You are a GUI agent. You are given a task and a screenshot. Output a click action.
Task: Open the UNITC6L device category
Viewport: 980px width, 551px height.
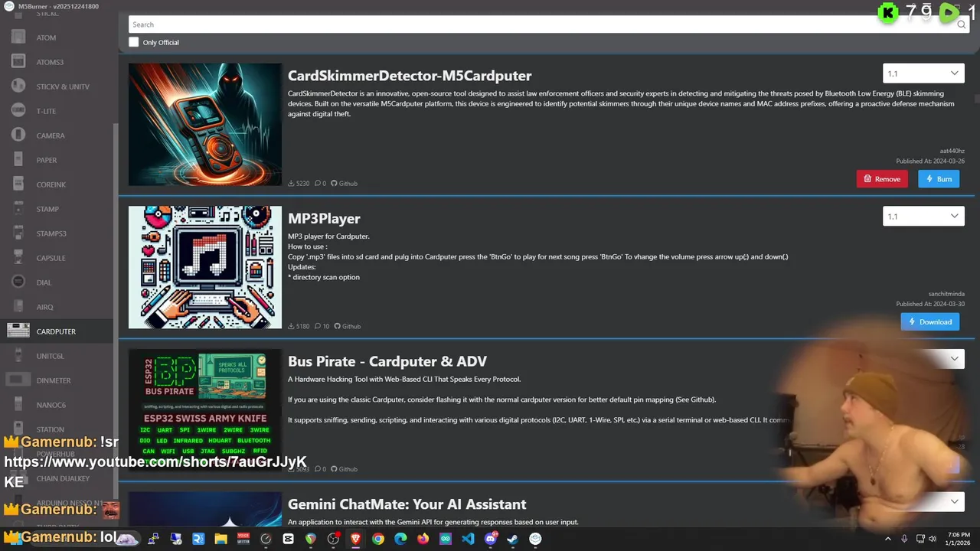coord(57,356)
